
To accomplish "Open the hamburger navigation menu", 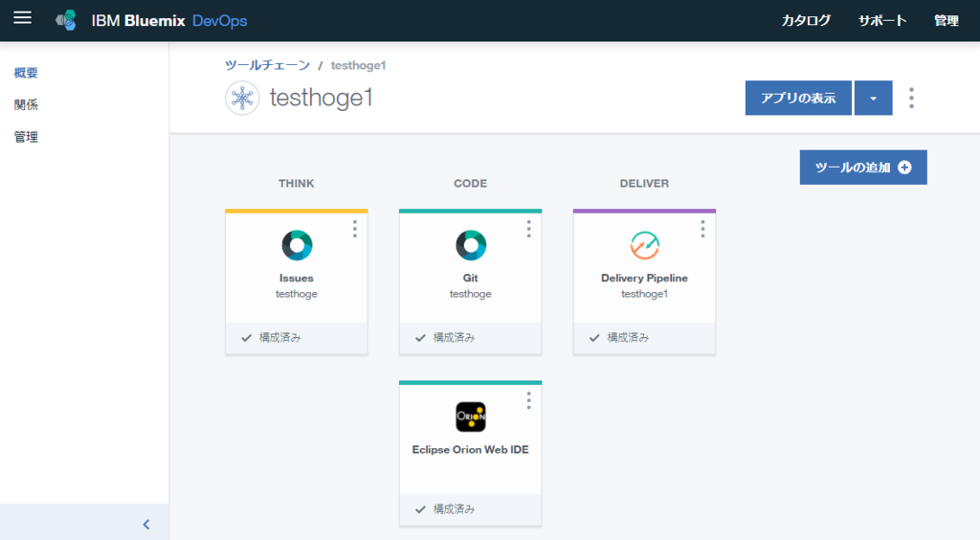I will pos(23,17).
